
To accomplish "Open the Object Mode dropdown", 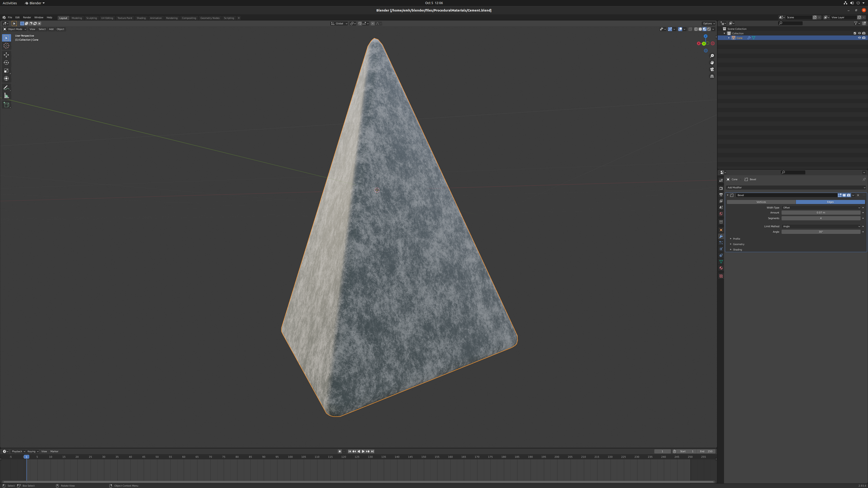I will pyautogui.click(x=14, y=29).
